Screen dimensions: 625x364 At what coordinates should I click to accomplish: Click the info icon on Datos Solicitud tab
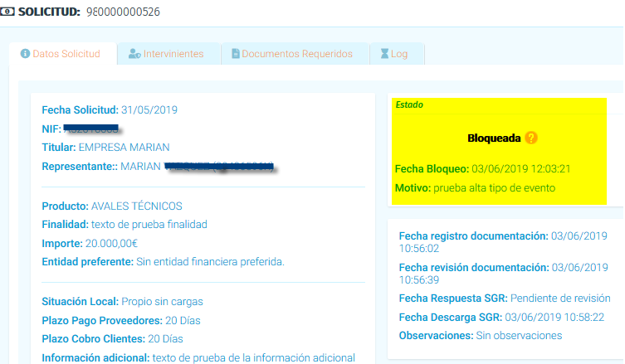(x=25, y=53)
